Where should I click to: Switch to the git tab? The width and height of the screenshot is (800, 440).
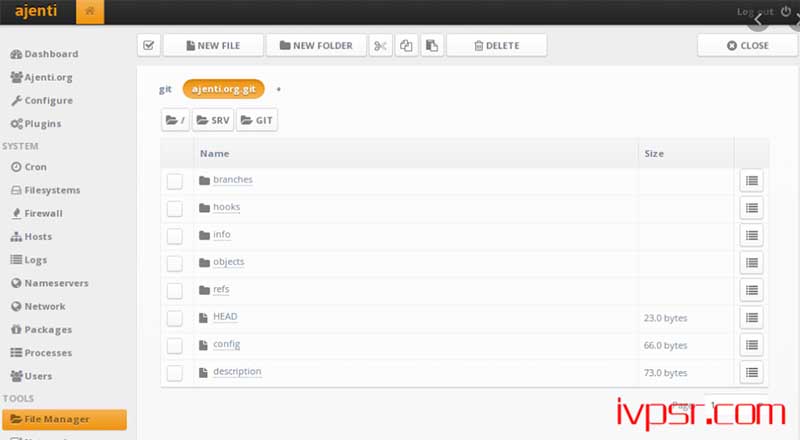click(x=165, y=89)
